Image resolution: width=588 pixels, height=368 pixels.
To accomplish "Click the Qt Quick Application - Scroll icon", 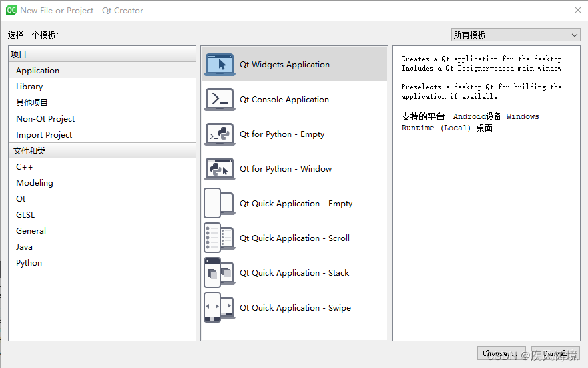I will [x=220, y=238].
